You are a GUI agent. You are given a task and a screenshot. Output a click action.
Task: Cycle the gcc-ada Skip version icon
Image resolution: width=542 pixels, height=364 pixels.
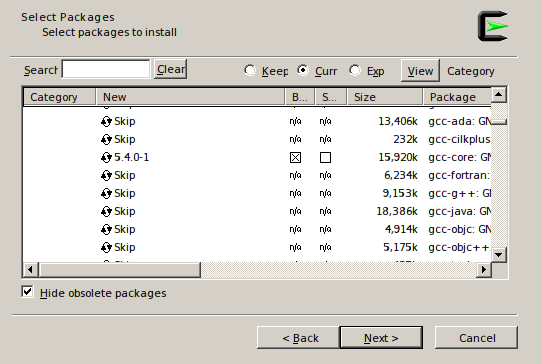[x=106, y=122]
